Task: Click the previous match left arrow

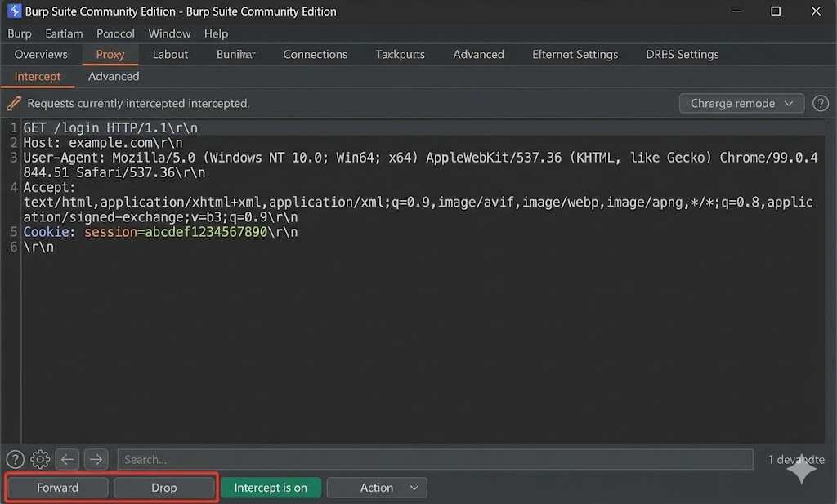Action: pos(68,459)
